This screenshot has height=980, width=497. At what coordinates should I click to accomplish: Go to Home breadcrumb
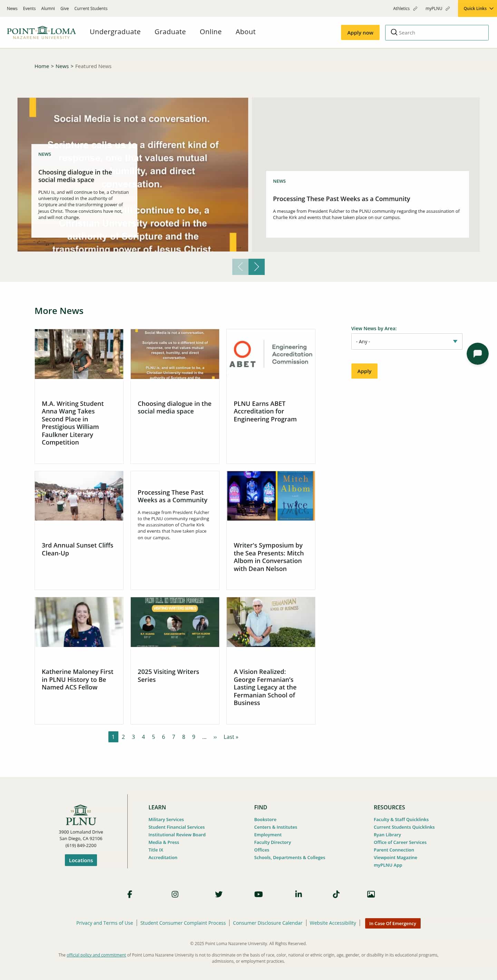point(42,66)
